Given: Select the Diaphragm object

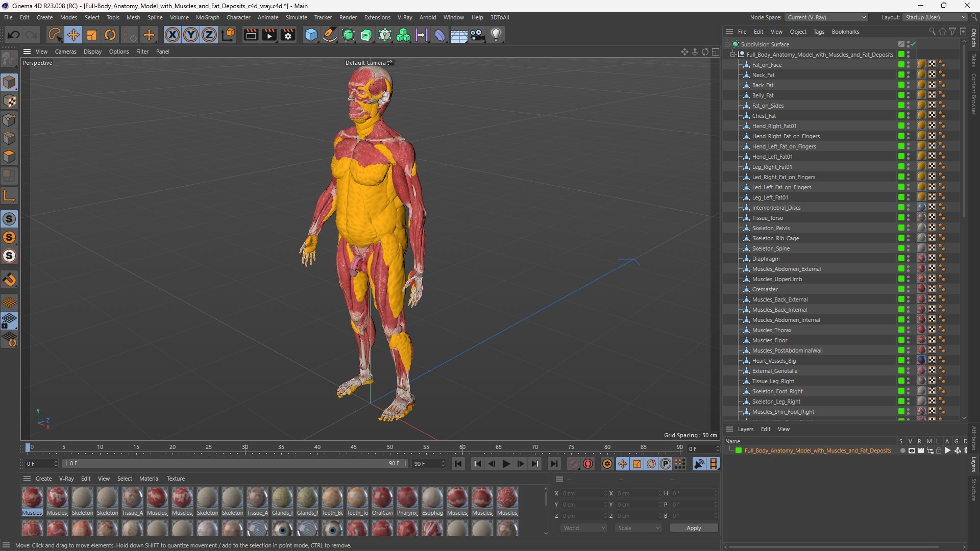Looking at the screenshot, I should coord(766,259).
